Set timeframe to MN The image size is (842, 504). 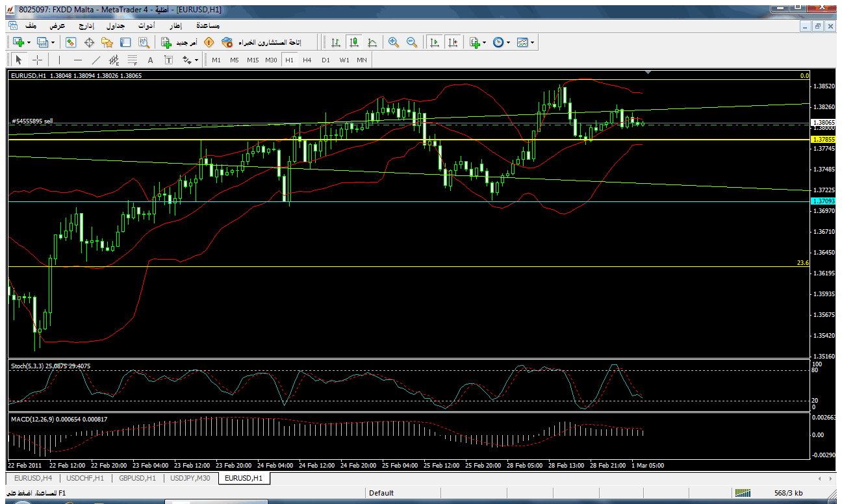(x=362, y=60)
